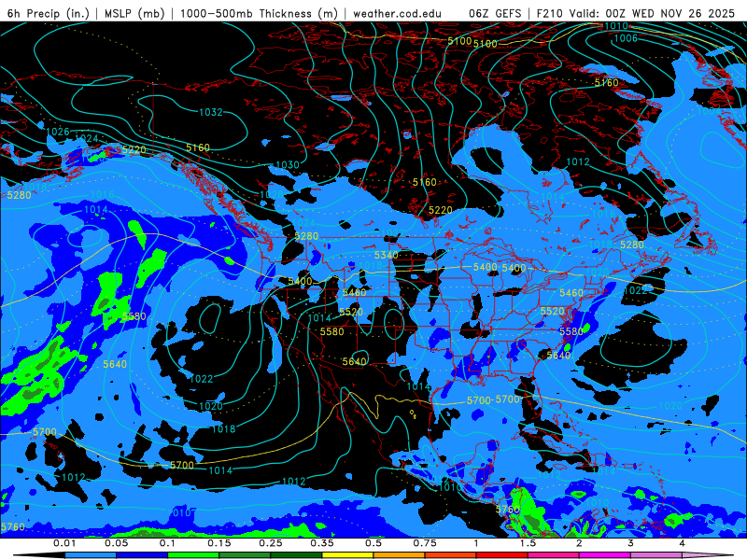Click the medium green 0.15–0.25 legend swatch
This screenshot has height=560, width=747.
pyautogui.click(x=245, y=555)
